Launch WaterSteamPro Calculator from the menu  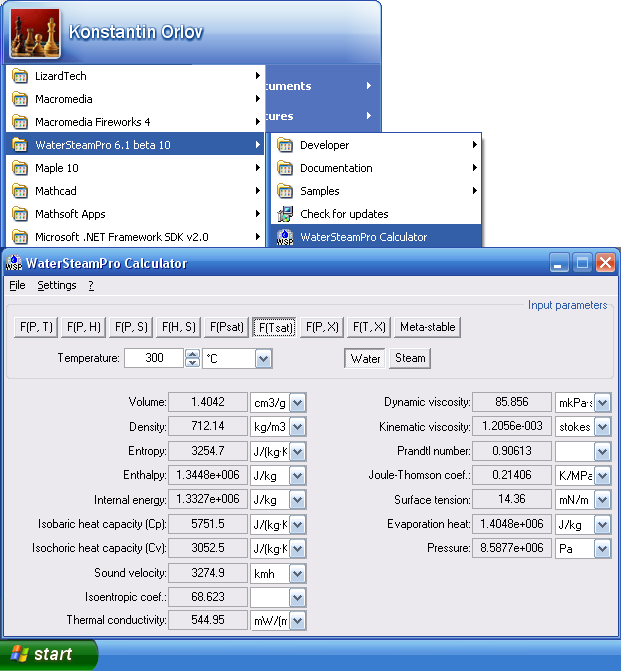coord(376,237)
